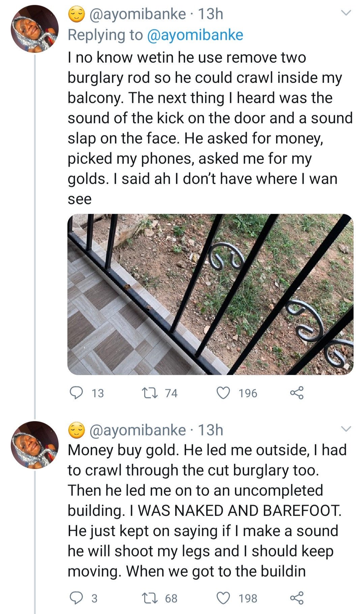Open the first tweet's profile avatar
This screenshot has height=614, width=364.
coord(35,29)
